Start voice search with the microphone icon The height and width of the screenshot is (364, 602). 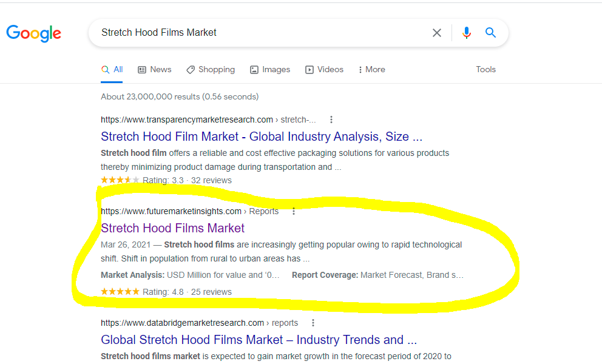[467, 33]
